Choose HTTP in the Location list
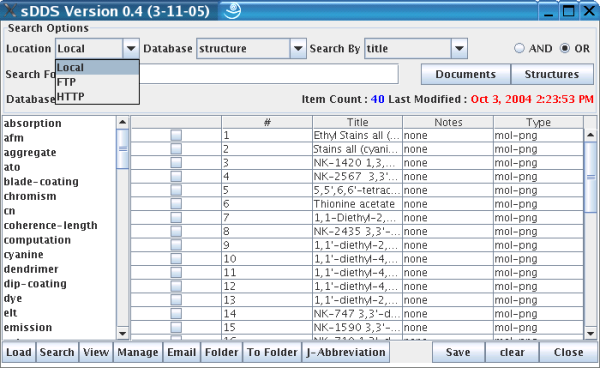The image size is (600, 368). (97, 96)
